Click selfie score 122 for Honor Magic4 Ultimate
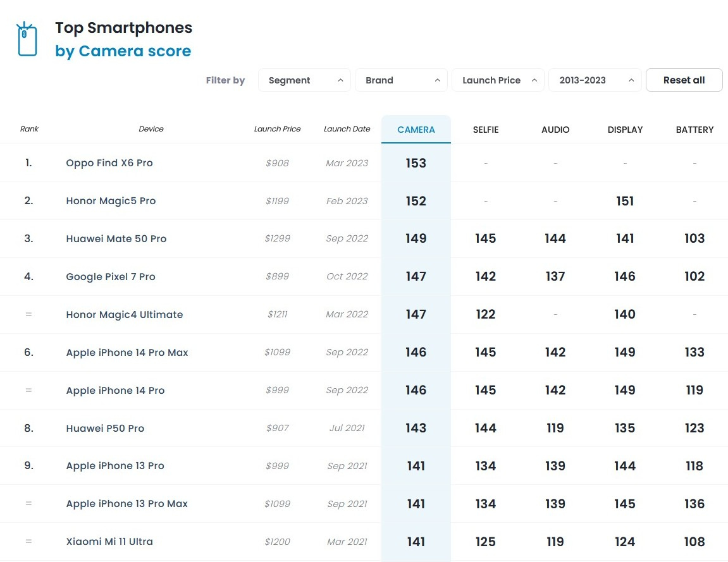 tap(486, 315)
